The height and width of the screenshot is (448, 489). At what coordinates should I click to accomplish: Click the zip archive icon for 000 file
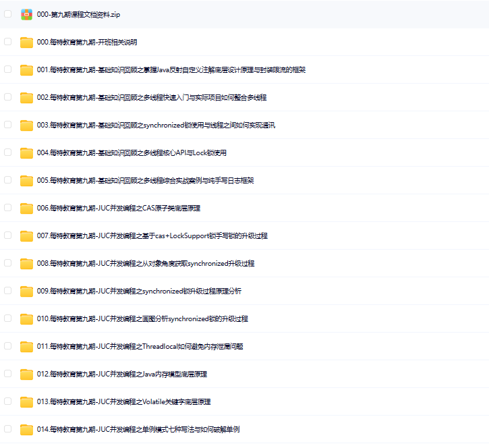[26, 14]
